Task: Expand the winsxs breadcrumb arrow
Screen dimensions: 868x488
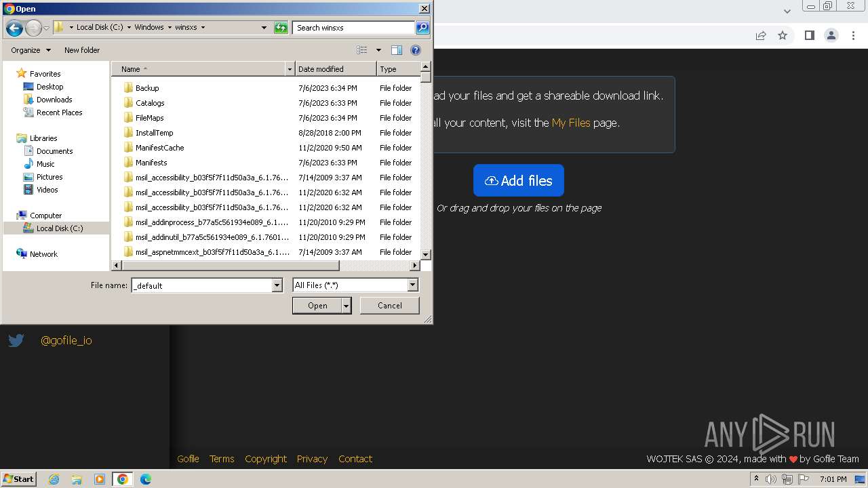Action: [x=203, y=28]
